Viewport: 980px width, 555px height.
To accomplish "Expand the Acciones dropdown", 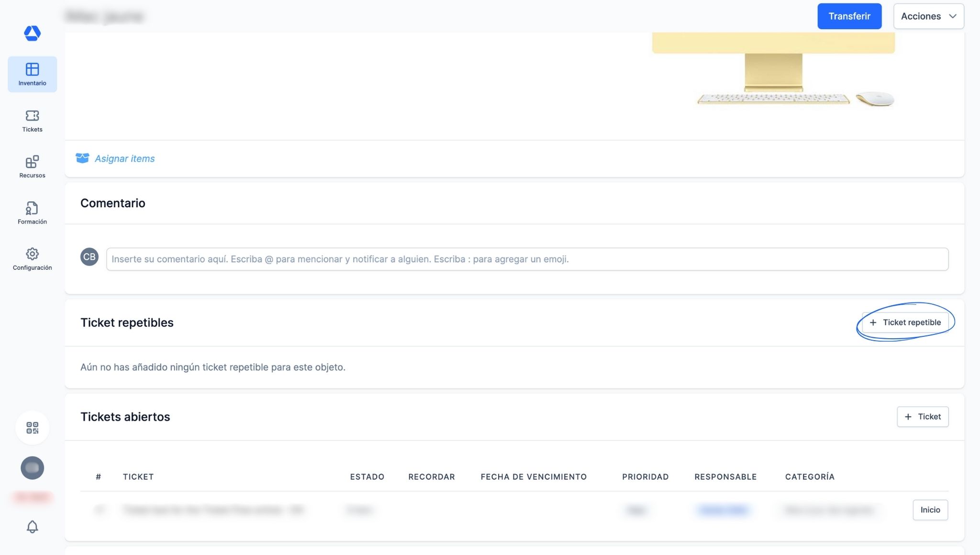I will (x=928, y=16).
